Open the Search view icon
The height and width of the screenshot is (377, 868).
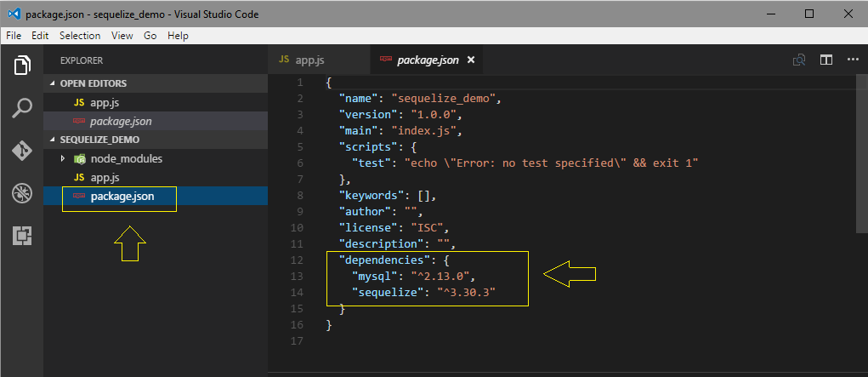coord(22,108)
